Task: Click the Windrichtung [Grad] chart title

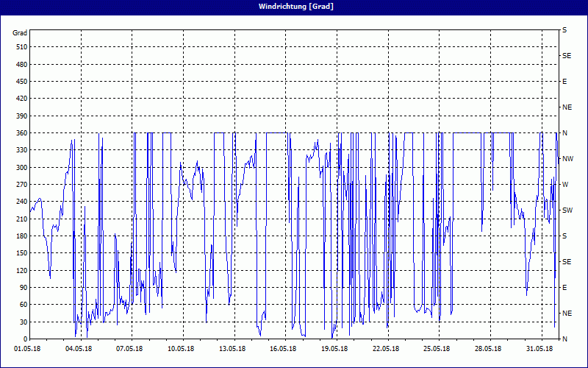Action: click(x=296, y=7)
